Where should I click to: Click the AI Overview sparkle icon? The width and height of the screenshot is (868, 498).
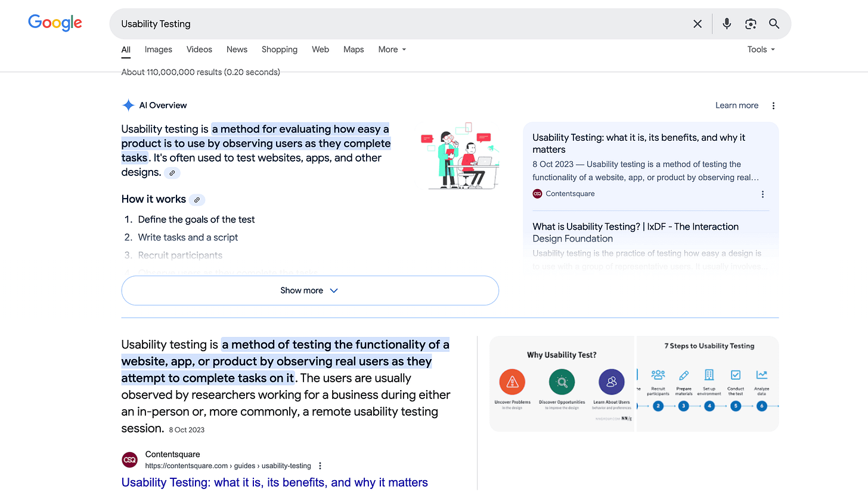[128, 106]
